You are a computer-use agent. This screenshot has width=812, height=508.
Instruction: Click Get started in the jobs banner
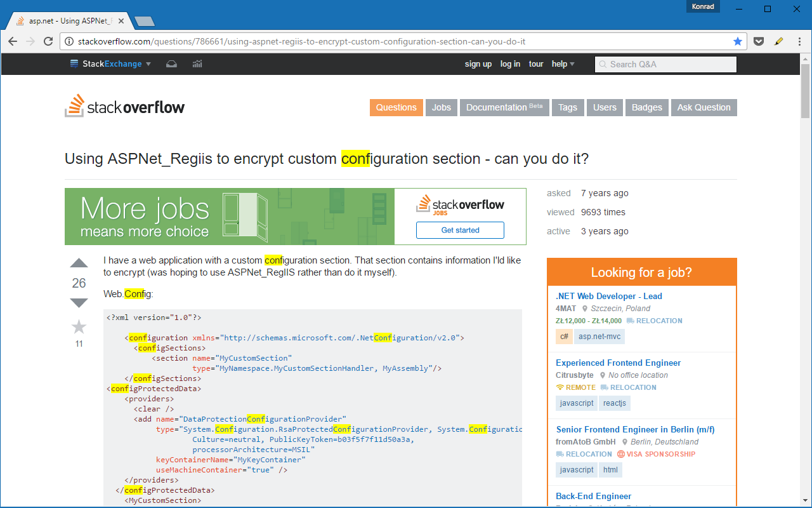(460, 230)
